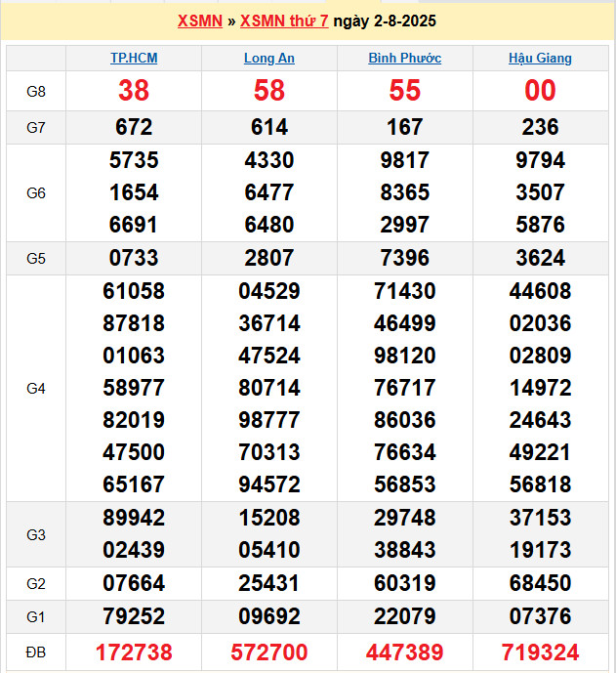Click the G1 row label
This screenshot has height=673, width=616.
36,616
